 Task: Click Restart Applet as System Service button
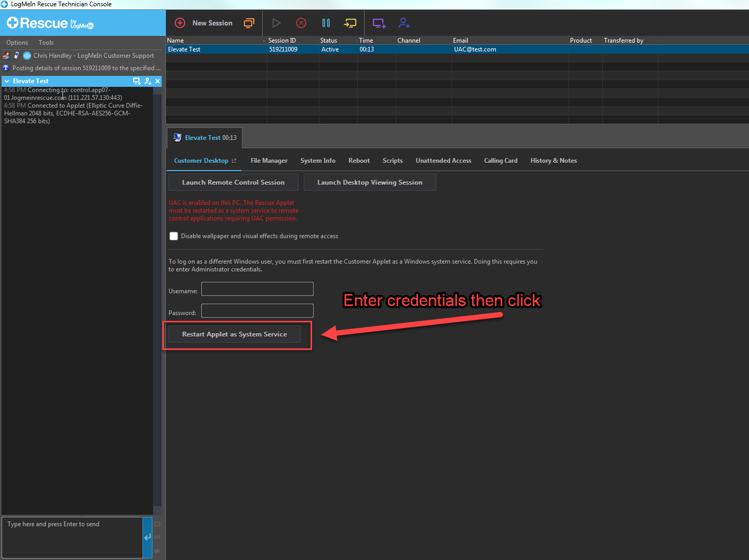coord(235,334)
